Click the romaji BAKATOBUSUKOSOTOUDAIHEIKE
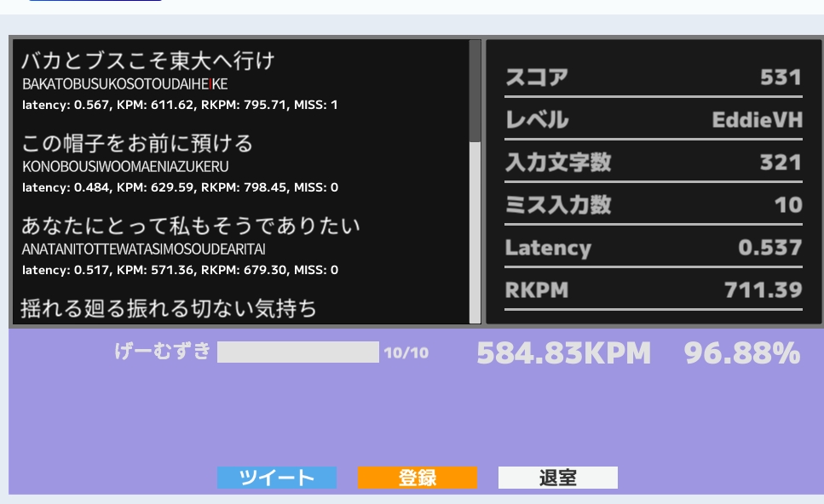The image size is (824, 504). (124, 84)
